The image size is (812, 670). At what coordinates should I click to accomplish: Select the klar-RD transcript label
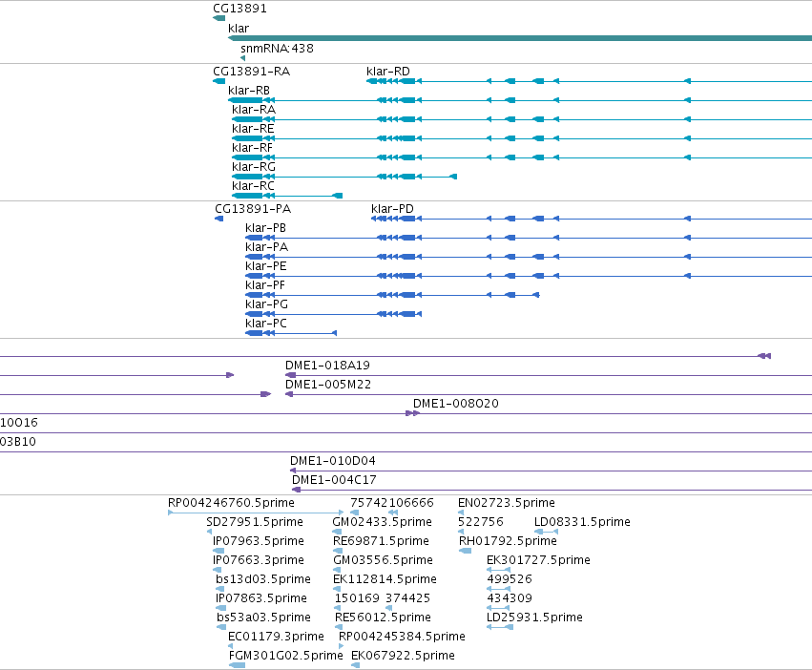[x=388, y=72]
